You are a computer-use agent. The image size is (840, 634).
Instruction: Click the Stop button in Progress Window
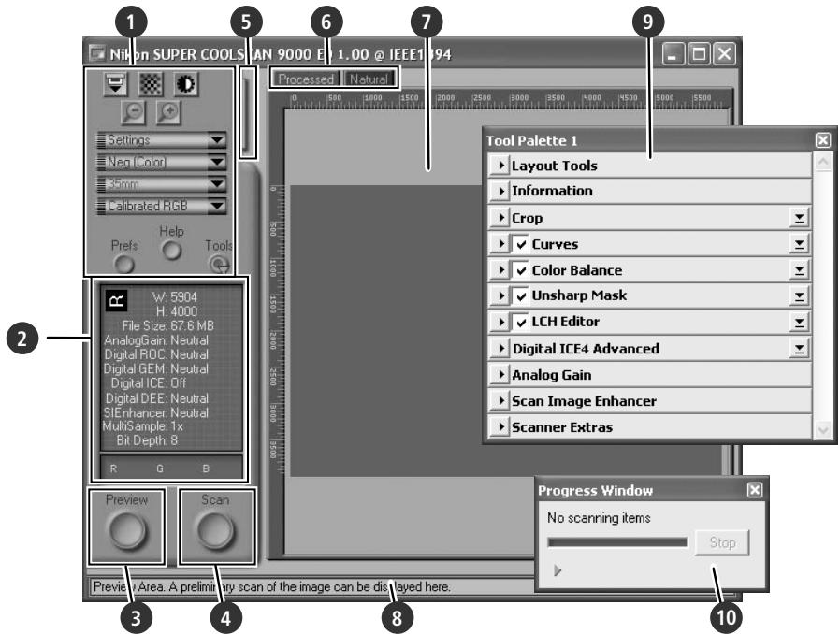point(721,542)
